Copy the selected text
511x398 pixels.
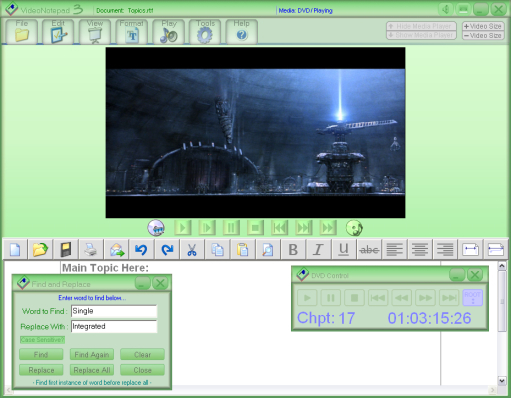tap(217, 249)
